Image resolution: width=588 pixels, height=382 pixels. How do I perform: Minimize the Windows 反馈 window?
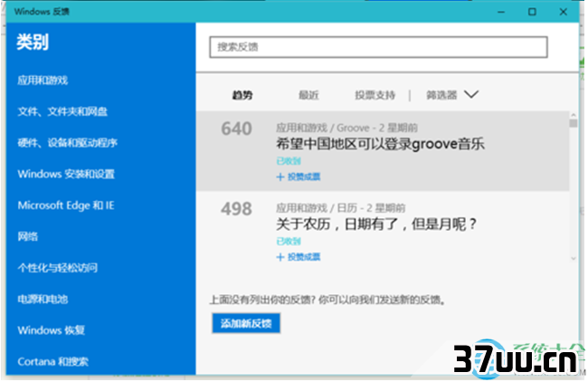(501, 12)
